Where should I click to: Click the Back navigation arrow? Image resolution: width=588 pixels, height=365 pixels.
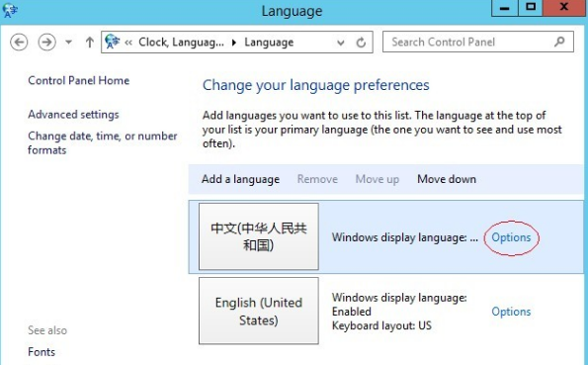(x=19, y=43)
